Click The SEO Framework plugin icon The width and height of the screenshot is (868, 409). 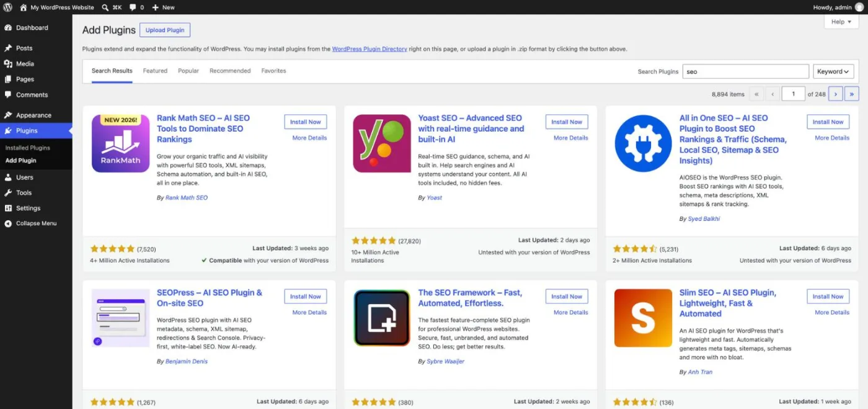click(x=382, y=318)
